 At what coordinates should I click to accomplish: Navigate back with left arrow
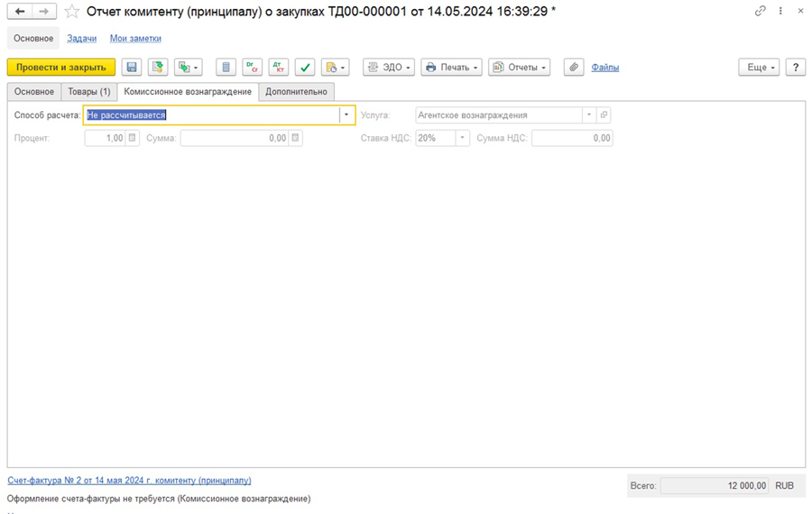click(20, 12)
